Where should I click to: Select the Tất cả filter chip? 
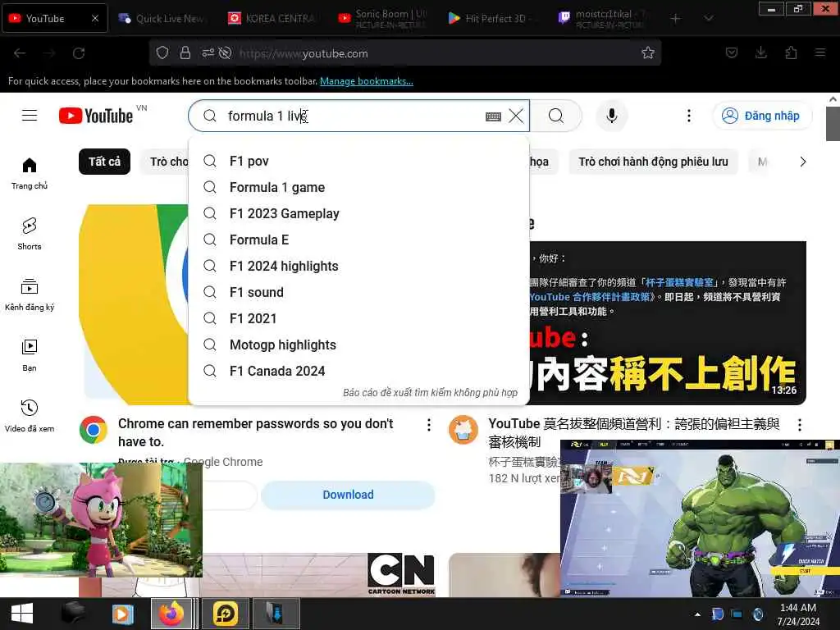coord(104,162)
